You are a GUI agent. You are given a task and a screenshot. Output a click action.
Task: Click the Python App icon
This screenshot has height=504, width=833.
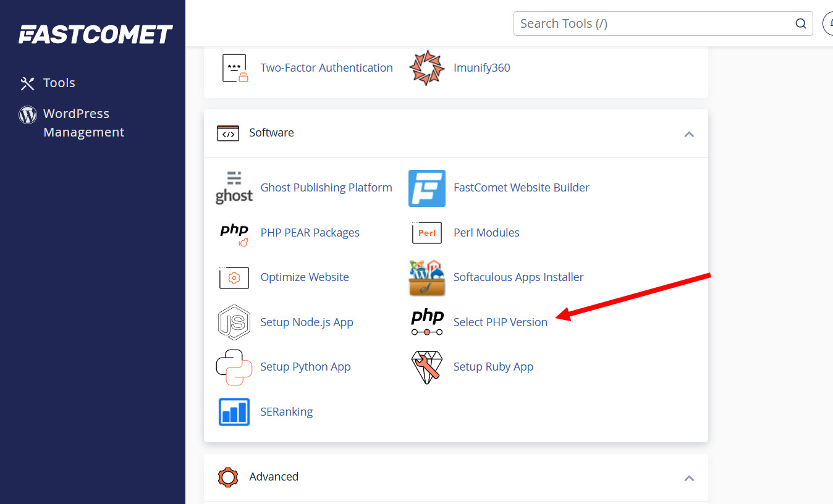(234, 367)
